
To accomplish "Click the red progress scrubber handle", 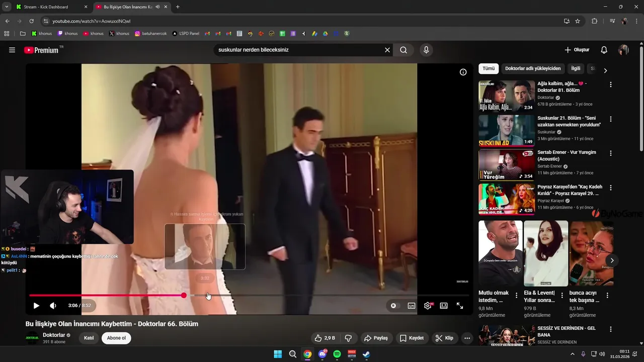I will tap(184, 296).
